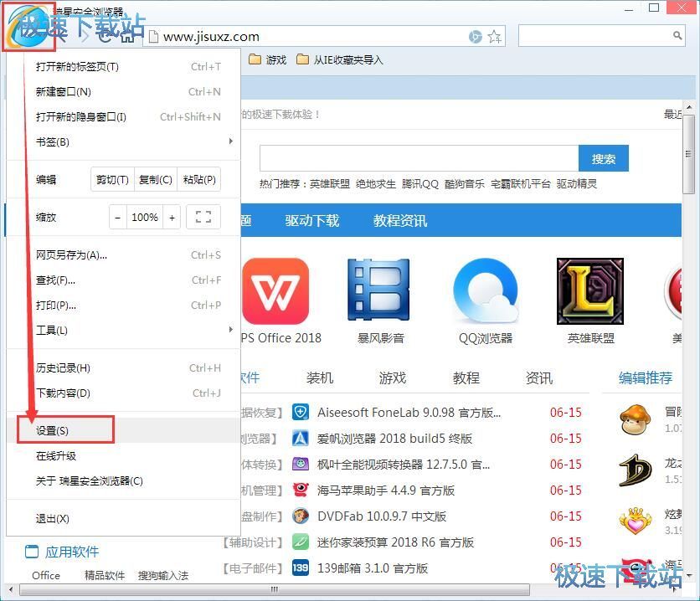The height and width of the screenshot is (601, 700).
Task: Click the DVDFab monkey icon
Action: point(301,516)
